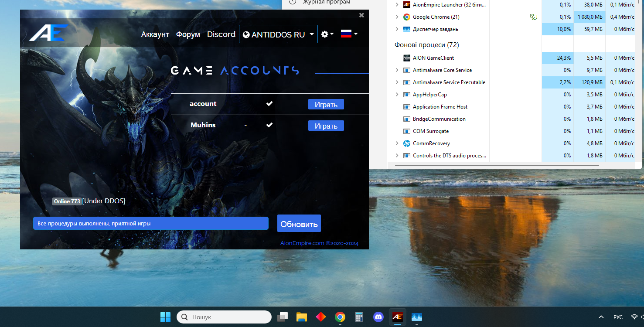
Task: Switch to Task Manager taskbar icon
Action: coord(416,317)
